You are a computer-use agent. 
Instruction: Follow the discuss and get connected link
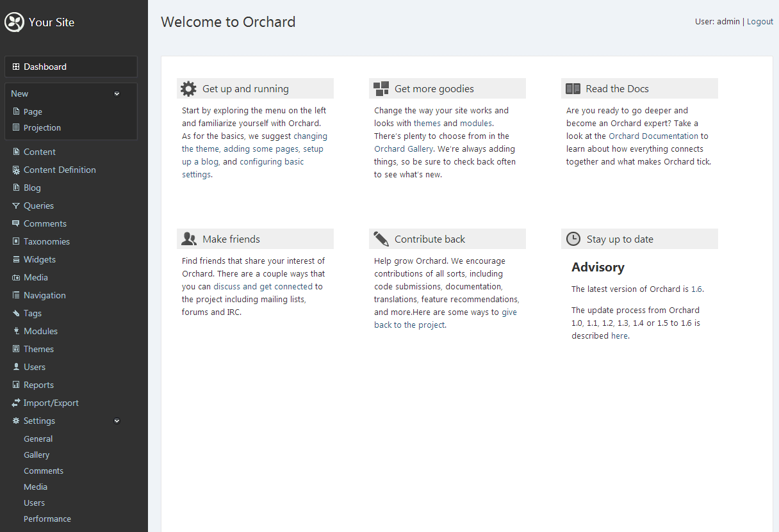pos(263,286)
